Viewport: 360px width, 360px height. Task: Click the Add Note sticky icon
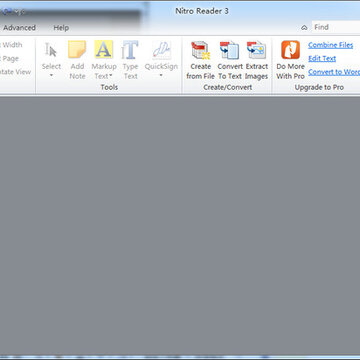(77, 50)
